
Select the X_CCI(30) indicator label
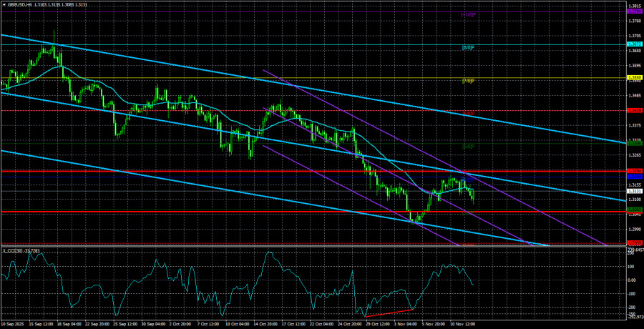[x=13, y=250]
